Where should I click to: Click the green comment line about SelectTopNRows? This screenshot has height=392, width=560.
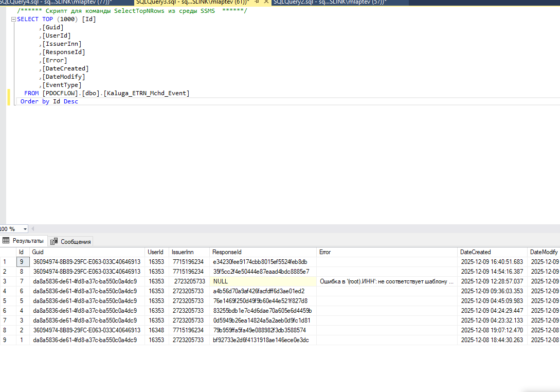132,11
